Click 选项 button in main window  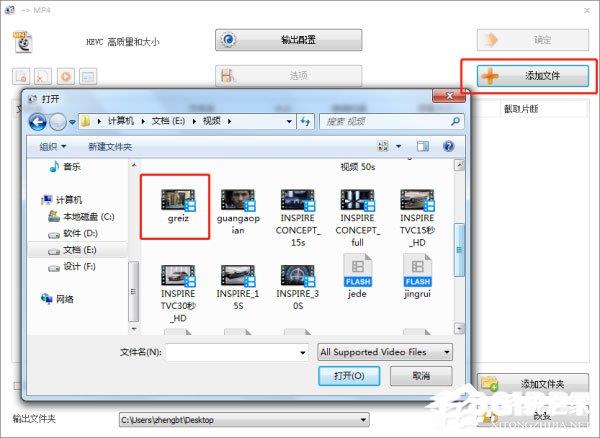point(289,75)
